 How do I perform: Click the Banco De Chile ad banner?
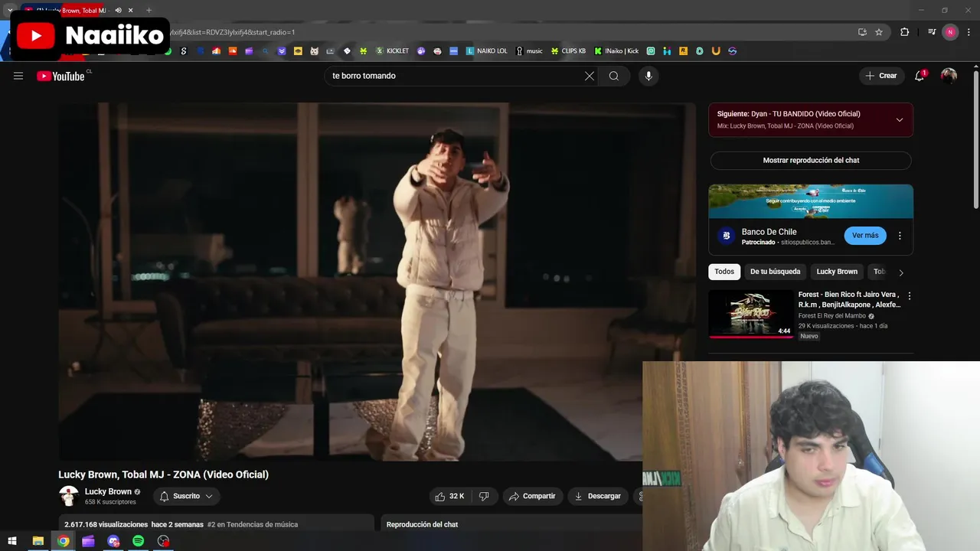(x=811, y=201)
